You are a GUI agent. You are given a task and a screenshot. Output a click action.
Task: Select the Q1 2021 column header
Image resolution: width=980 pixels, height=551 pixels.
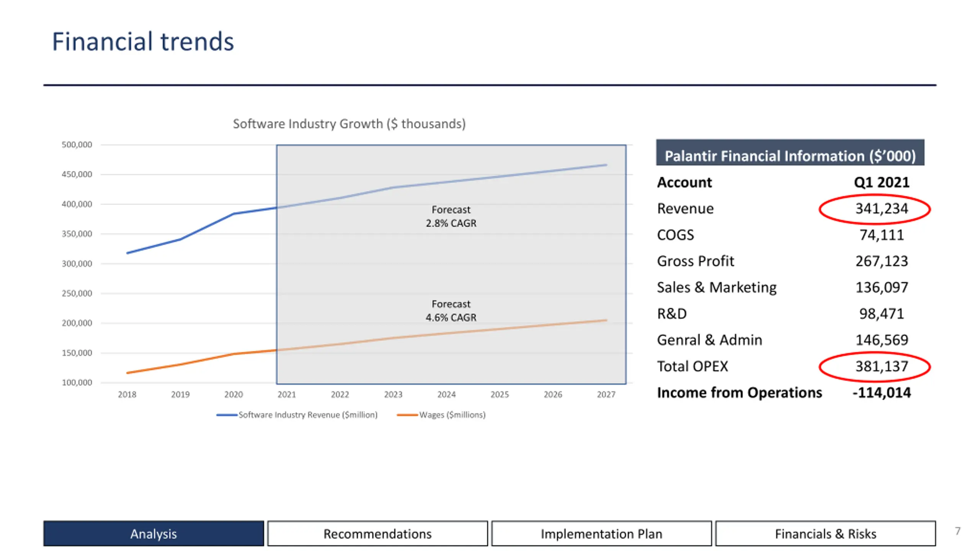pos(881,182)
